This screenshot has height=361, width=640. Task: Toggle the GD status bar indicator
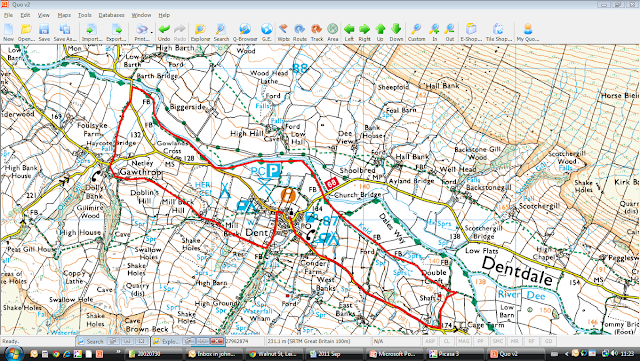coord(548,341)
